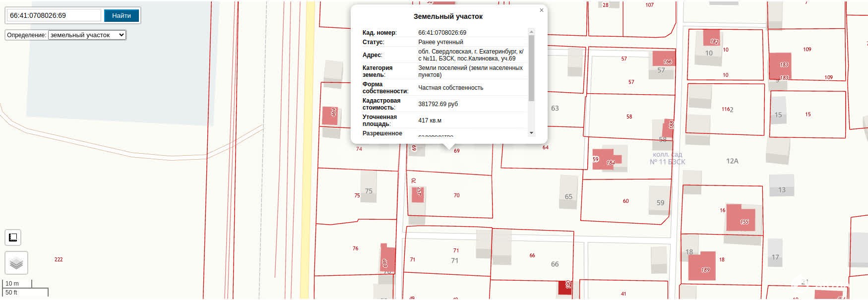Image resolution: width=868 pixels, height=300 pixels.
Task: Select red building 166 near parcel 57
Action: pos(664,59)
